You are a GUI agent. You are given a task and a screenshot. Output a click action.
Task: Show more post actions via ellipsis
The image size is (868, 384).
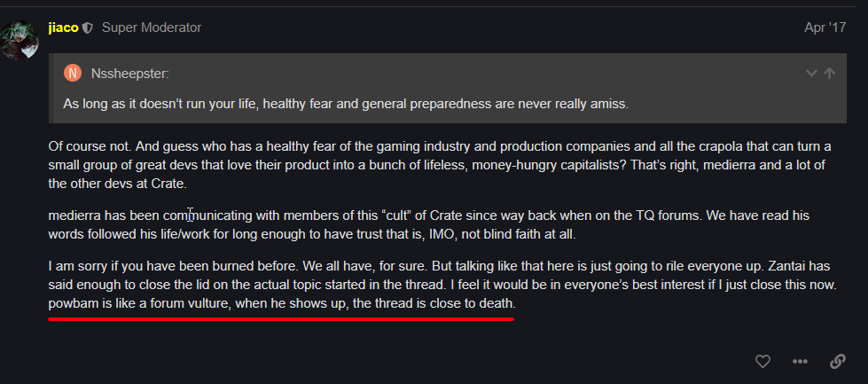pos(800,362)
